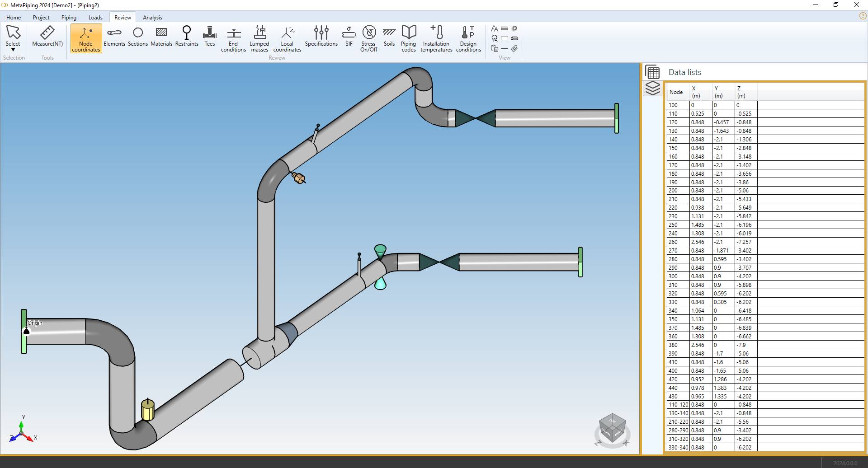Open End conditions review
This screenshot has height=468, width=868.
(x=233, y=39)
